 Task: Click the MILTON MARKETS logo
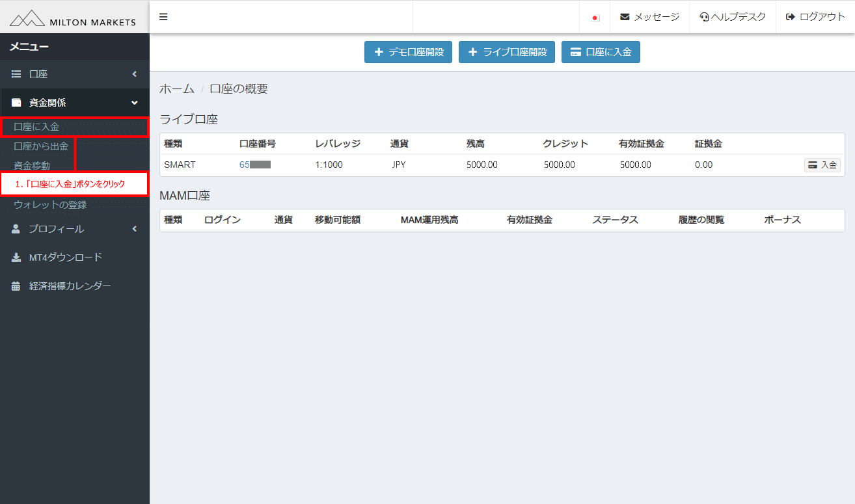[74, 18]
